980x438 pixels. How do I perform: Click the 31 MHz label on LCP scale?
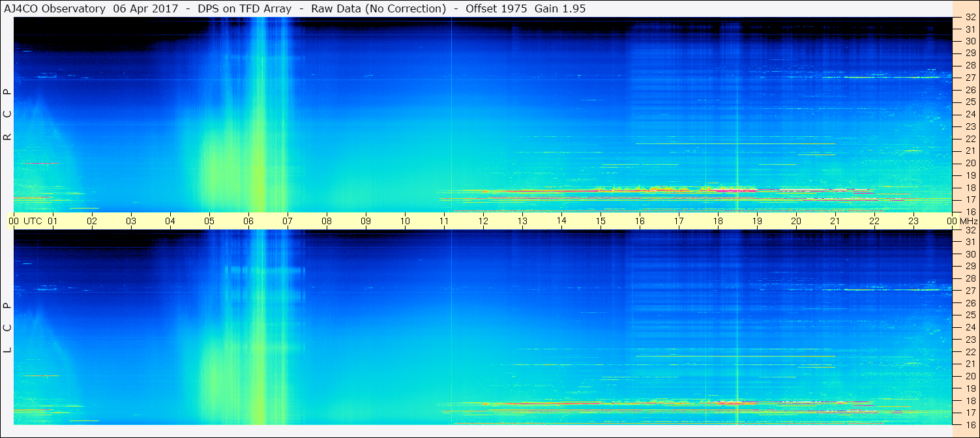click(970, 242)
